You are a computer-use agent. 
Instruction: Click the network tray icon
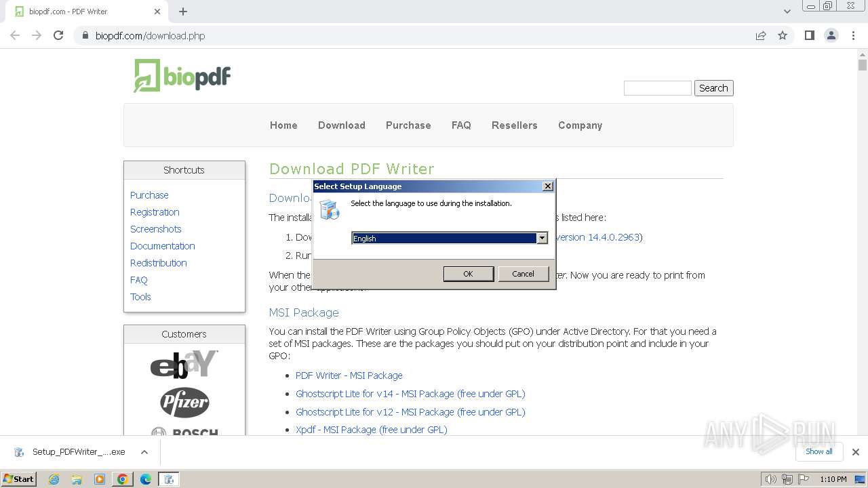pyautogui.click(x=787, y=479)
